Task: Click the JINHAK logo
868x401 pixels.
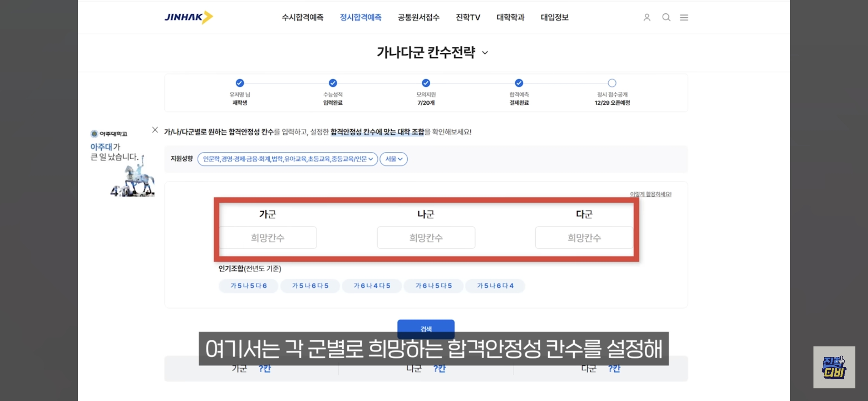Action: pos(188,17)
